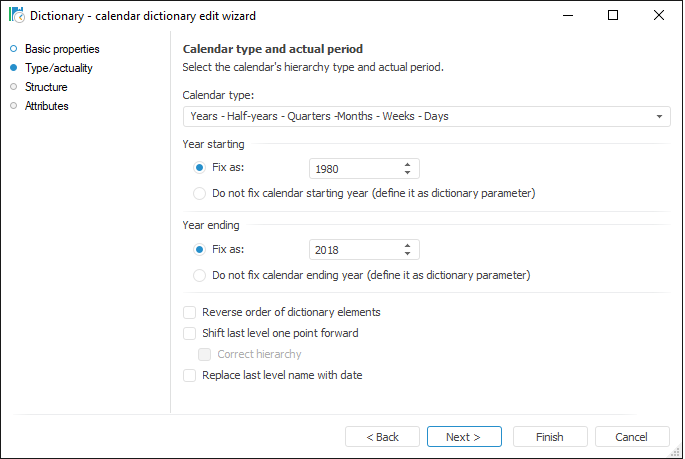Check Shift last level one point forward
The width and height of the screenshot is (685, 459).
point(190,333)
